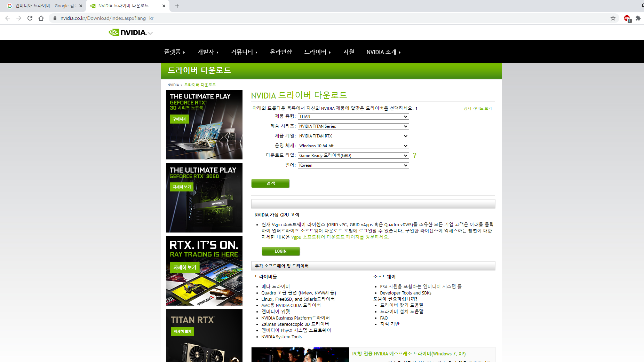This screenshot has height=362, width=644.
Task: Click the RTX 30 laptop banner image
Action: coord(204,125)
